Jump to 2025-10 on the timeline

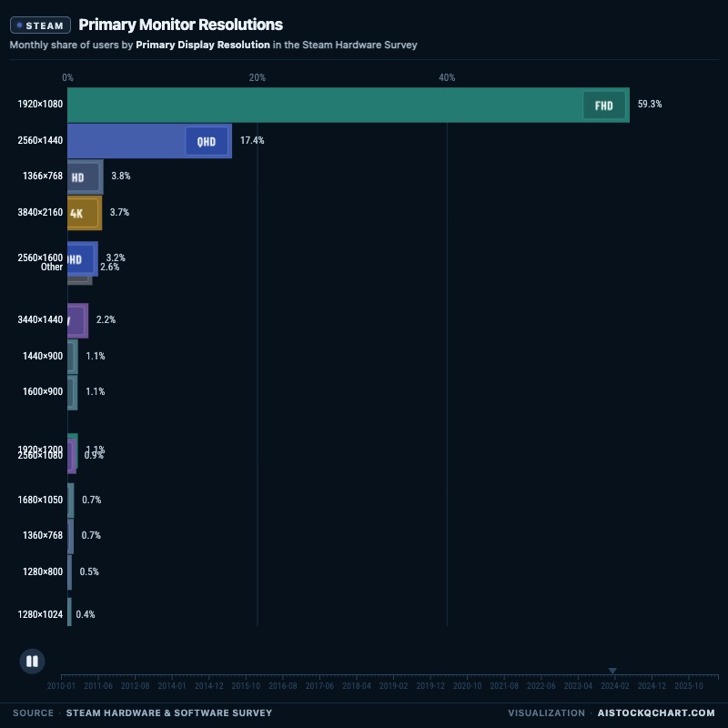click(689, 686)
